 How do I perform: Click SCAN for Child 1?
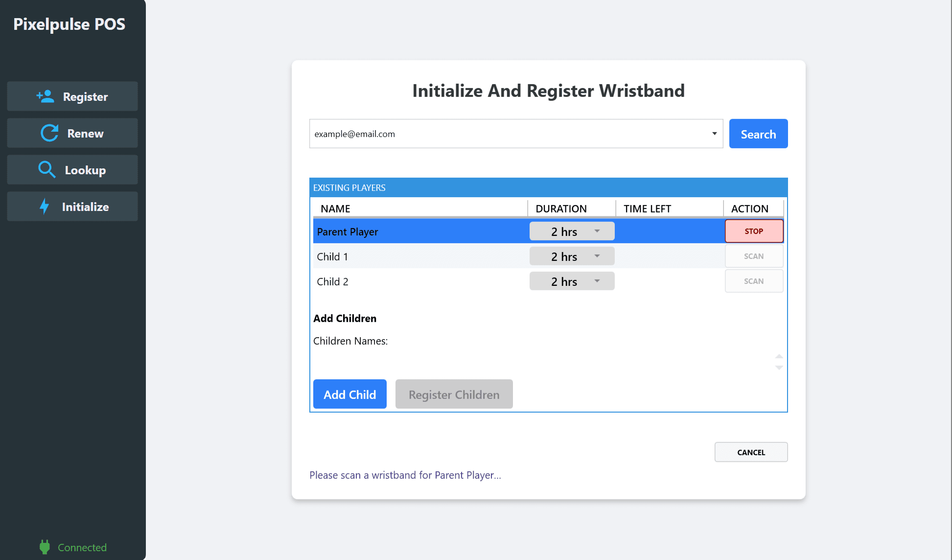(754, 256)
